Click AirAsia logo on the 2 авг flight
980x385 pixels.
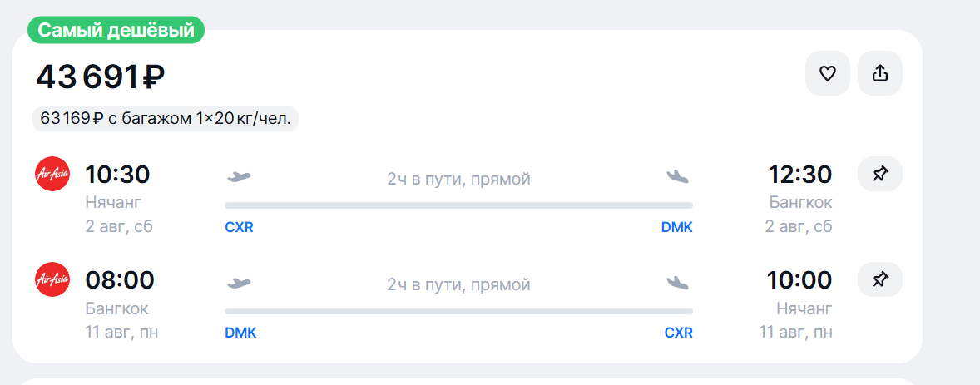[x=52, y=174]
